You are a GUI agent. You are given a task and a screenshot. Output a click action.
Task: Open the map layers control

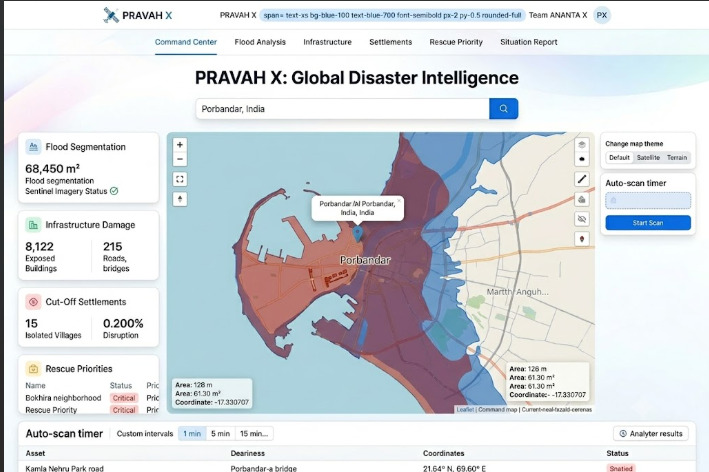pos(582,145)
